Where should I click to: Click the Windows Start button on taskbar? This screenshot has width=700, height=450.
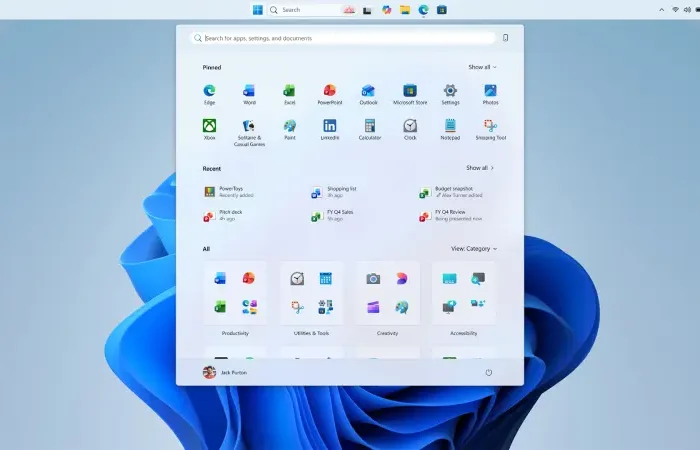(x=258, y=9)
